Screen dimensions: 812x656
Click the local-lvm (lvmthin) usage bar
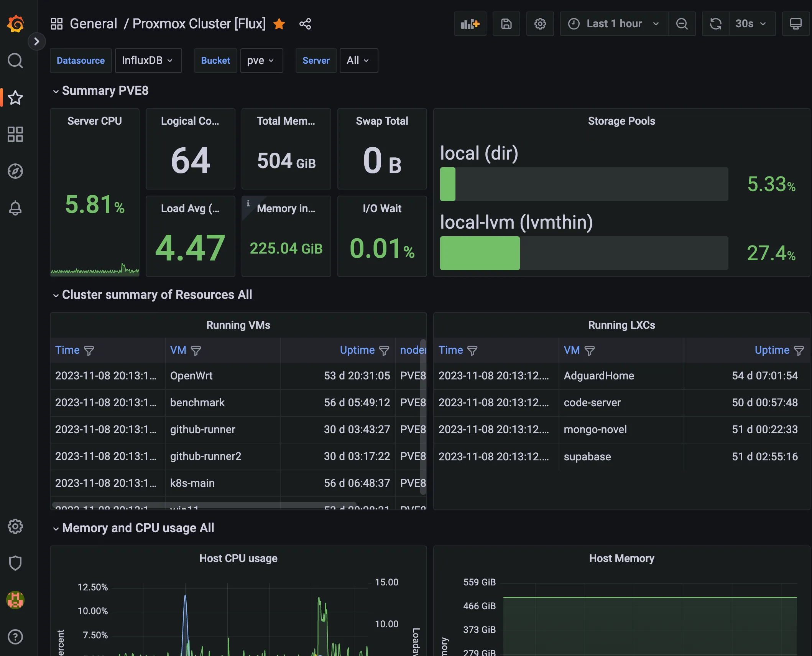(584, 253)
